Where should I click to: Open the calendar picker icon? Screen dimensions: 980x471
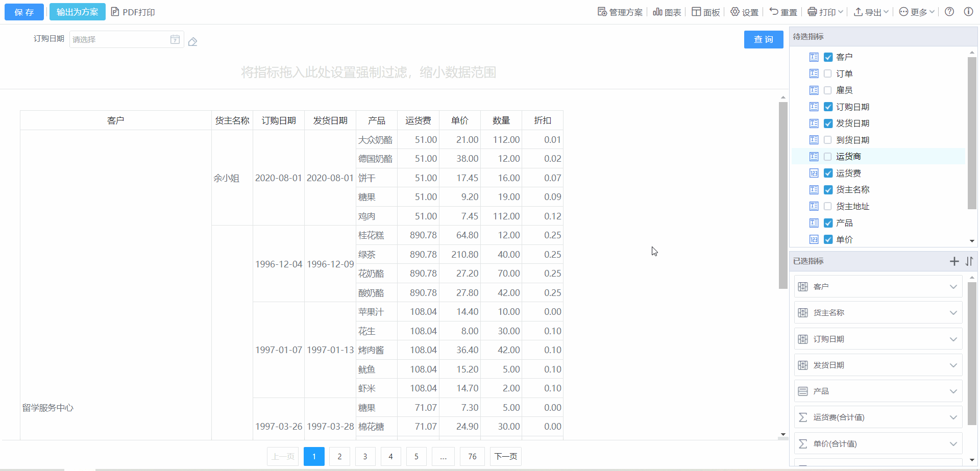pyautogui.click(x=175, y=39)
